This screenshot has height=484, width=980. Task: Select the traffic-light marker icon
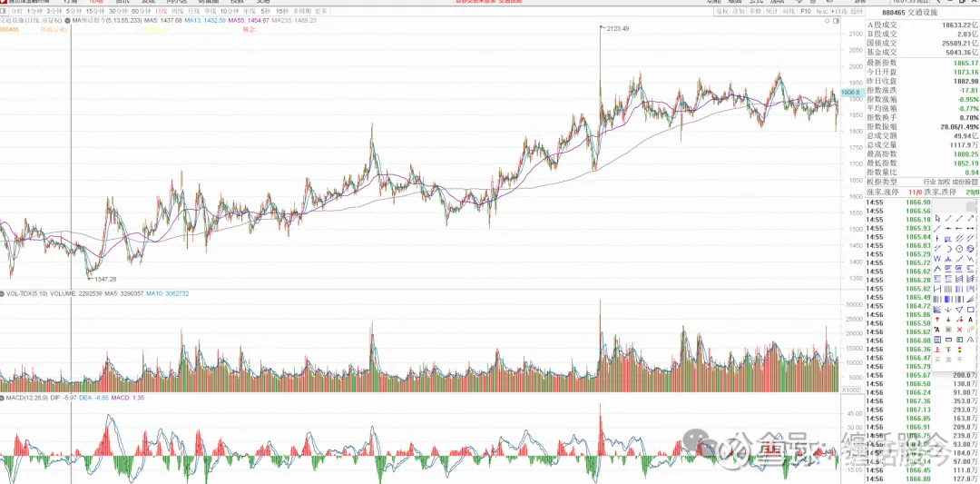(x=959, y=350)
